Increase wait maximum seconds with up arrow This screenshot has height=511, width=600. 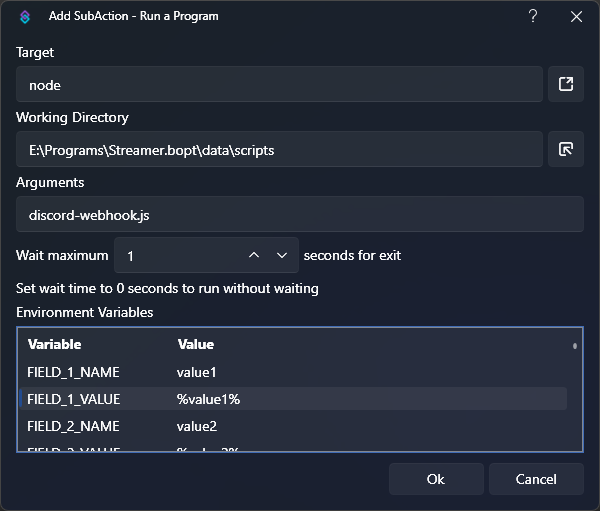[x=254, y=256]
